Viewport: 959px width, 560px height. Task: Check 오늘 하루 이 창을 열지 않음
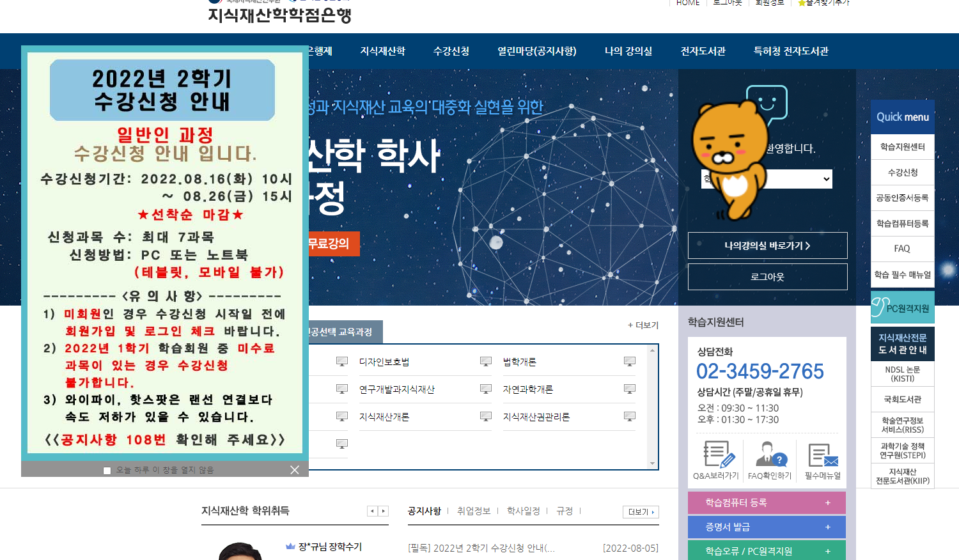pyautogui.click(x=106, y=471)
